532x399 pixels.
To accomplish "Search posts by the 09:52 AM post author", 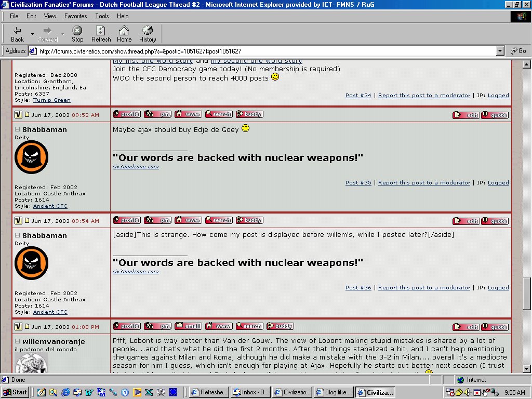I will [x=219, y=114].
